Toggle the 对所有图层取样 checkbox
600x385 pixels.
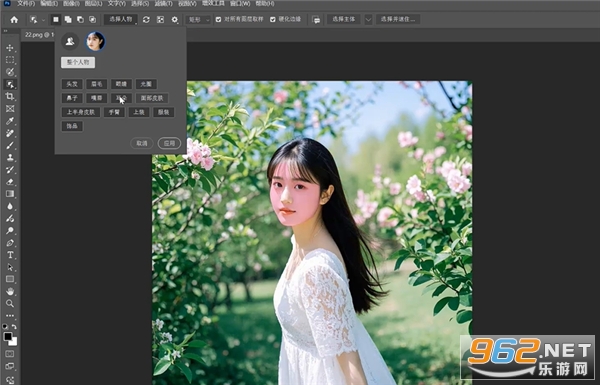218,19
